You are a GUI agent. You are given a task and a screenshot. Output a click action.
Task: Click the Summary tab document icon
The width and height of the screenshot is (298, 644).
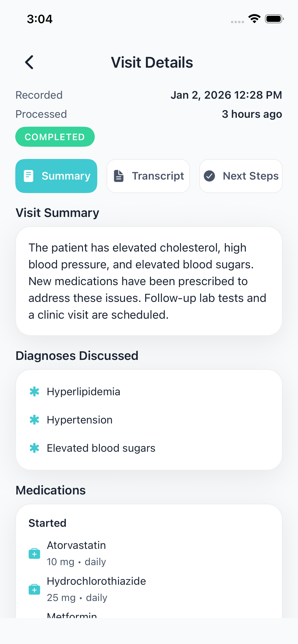pyautogui.click(x=29, y=176)
